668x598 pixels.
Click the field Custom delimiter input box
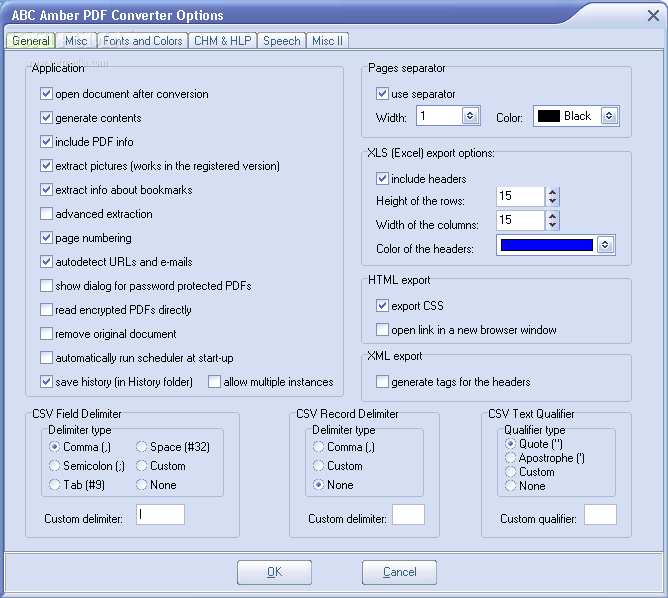[x=160, y=515]
